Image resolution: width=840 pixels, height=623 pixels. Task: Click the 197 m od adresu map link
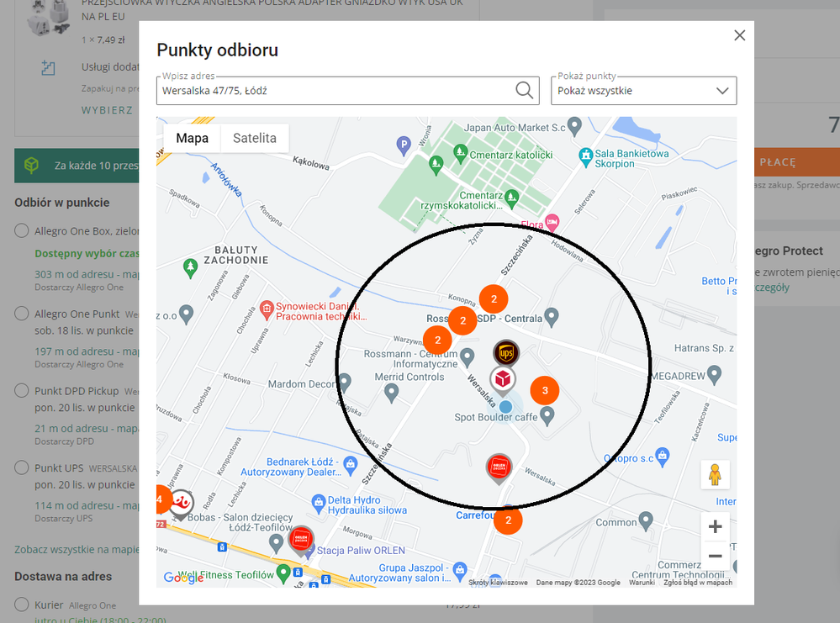(x=87, y=351)
